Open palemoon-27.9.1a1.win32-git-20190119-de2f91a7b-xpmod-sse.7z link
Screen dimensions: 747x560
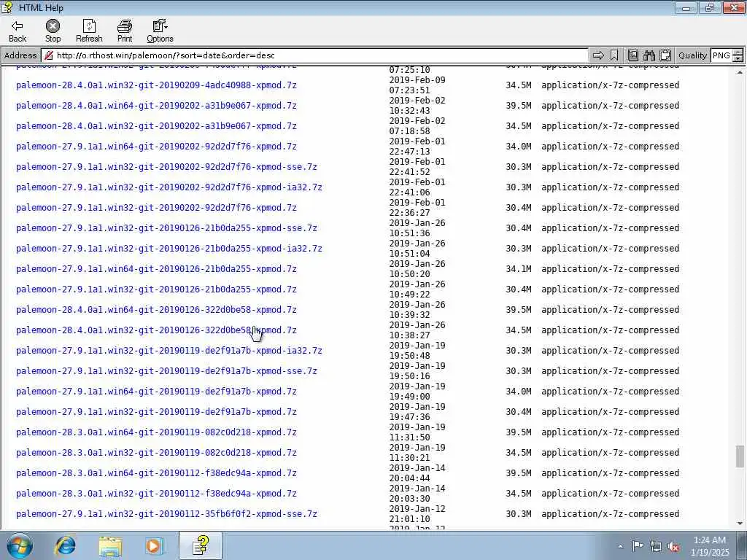(166, 371)
